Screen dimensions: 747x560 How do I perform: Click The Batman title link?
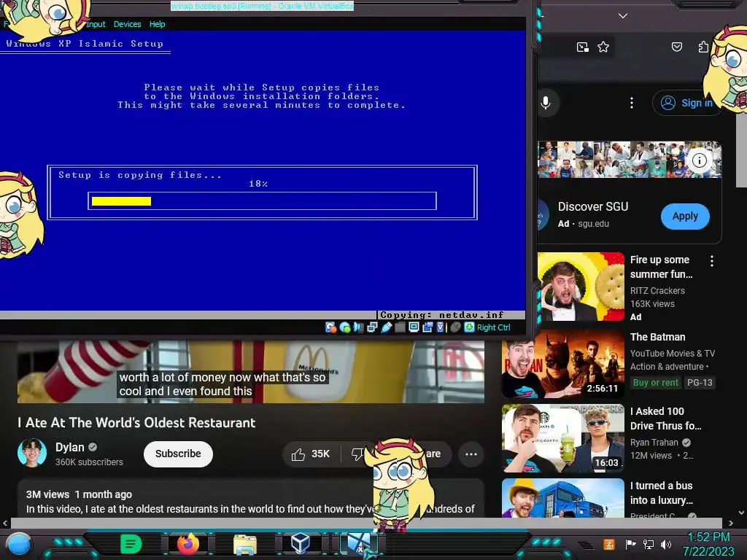coord(657,337)
